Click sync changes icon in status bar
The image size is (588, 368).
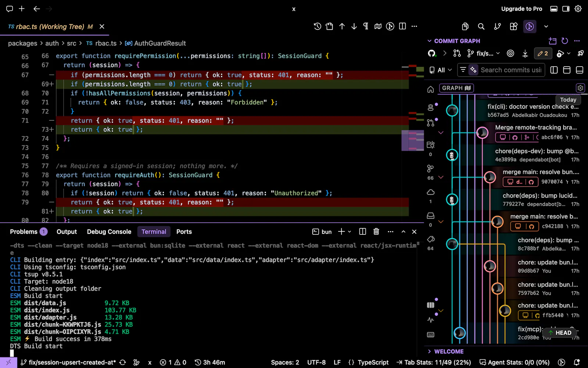[123, 362]
